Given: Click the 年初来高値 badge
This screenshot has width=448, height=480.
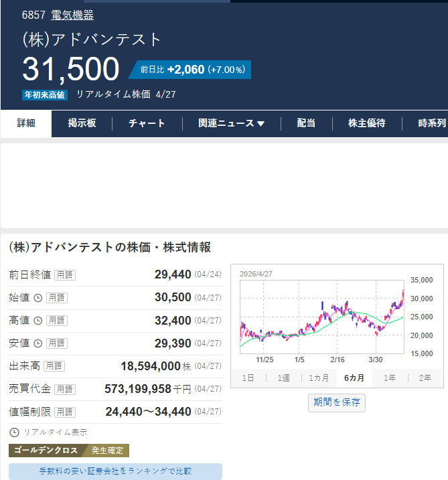Looking at the screenshot, I should (x=45, y=95).
